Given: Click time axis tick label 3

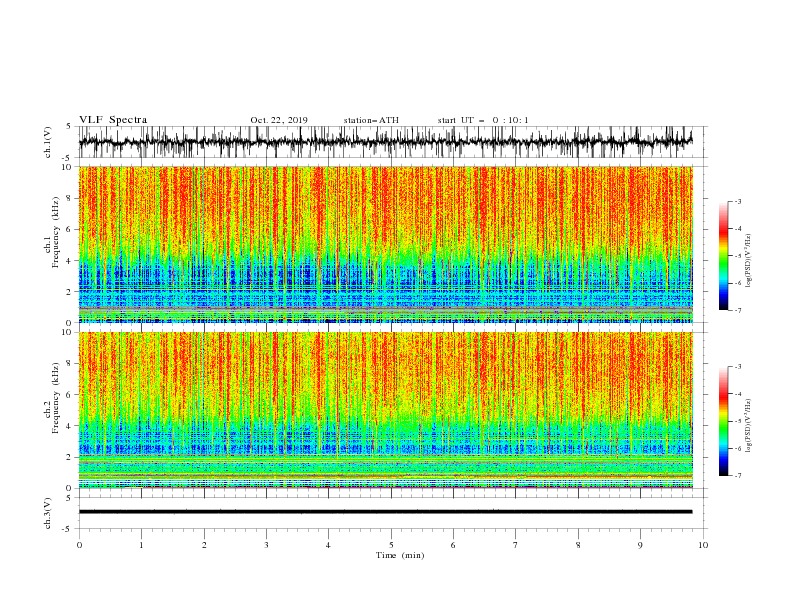Looking at the screenshot, I should point(266,545).
